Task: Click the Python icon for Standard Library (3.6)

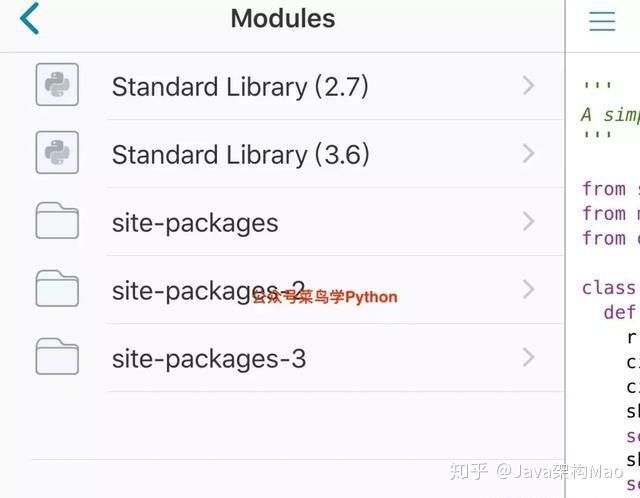Action: click(x=57, y=152)
